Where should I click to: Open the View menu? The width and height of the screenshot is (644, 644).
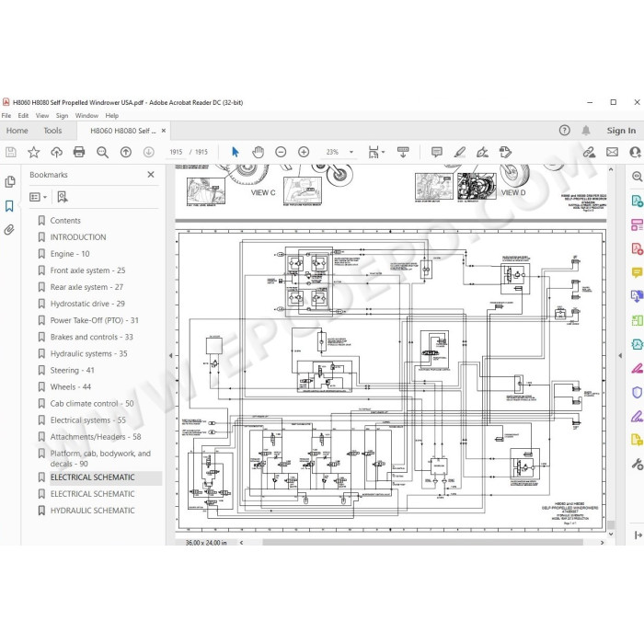42,116
